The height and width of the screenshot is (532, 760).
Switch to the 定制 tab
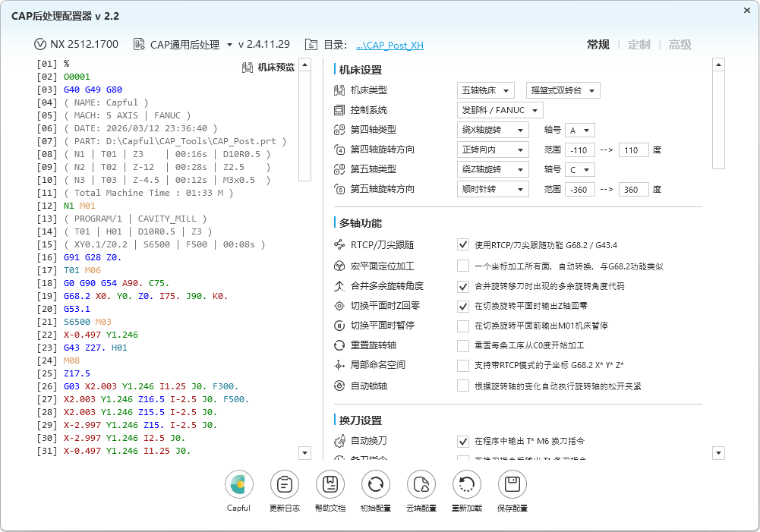[x=639, y=45]
